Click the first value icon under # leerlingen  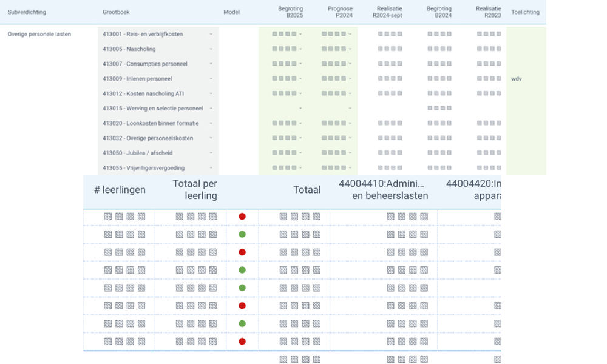pyautogui.click(x=108, y=215)
